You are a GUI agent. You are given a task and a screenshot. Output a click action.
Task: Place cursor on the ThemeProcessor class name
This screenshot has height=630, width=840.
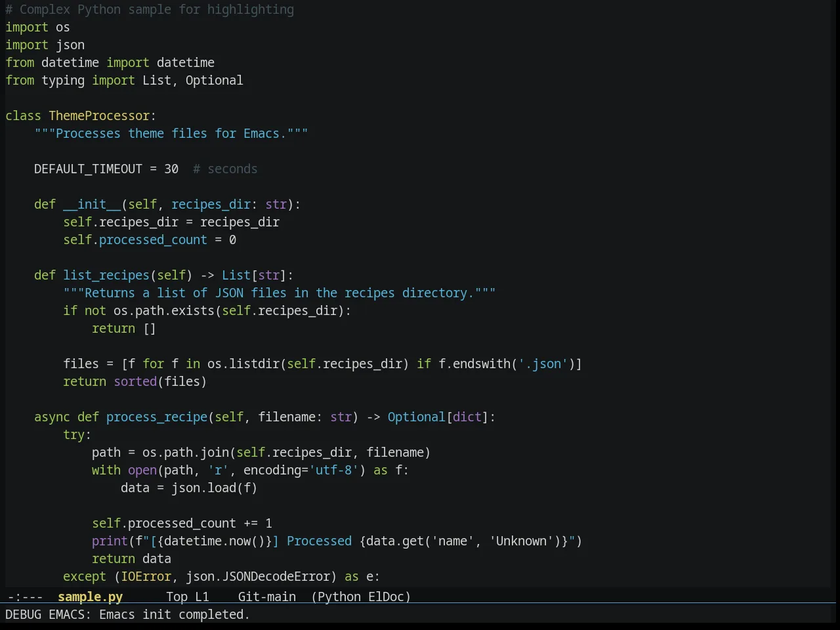99,115
